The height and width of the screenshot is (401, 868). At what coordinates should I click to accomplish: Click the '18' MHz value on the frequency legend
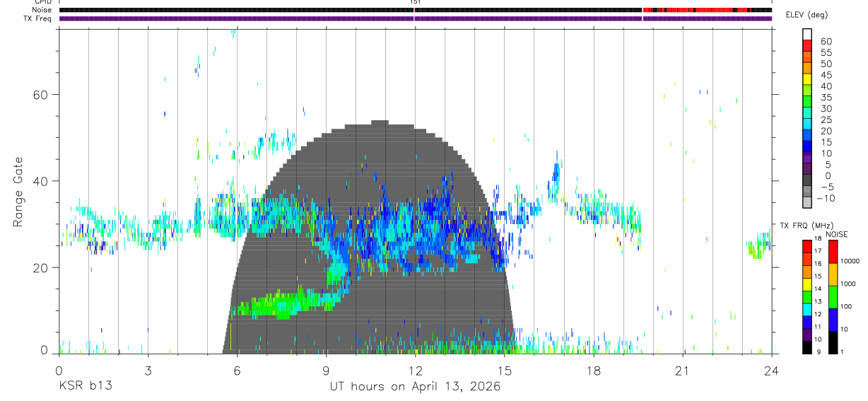tap(817, 238)
